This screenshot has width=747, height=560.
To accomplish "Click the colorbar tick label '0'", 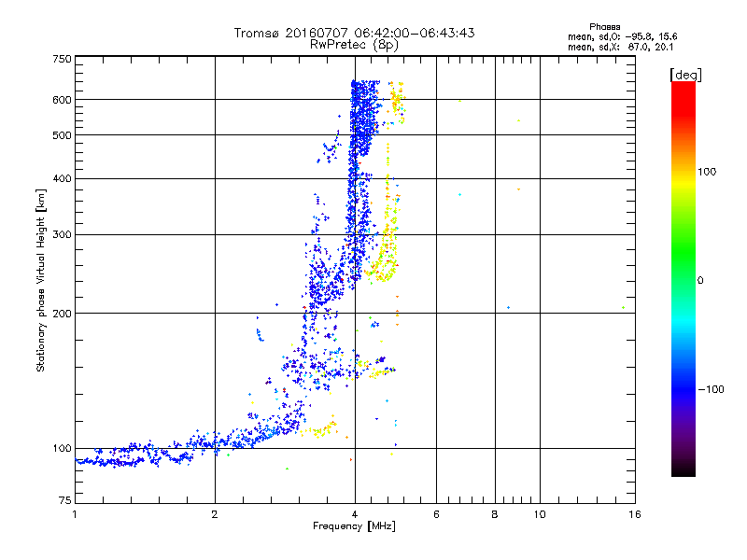I will click(700, 281).
